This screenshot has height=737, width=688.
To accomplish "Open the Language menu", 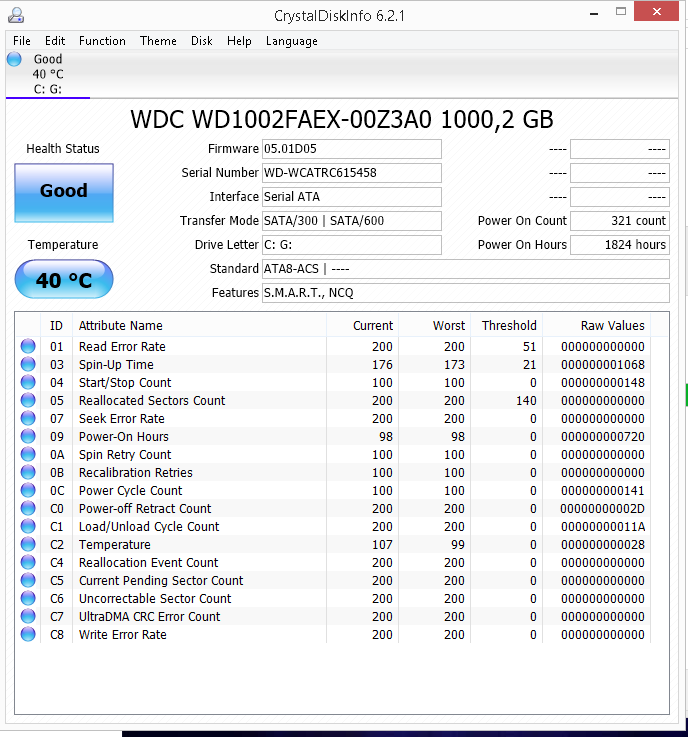I will tap(291, 41).
